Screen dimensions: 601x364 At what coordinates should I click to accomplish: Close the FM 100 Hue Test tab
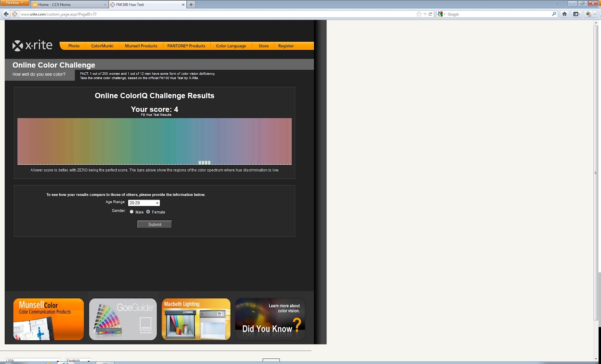(x=183, y=5)
